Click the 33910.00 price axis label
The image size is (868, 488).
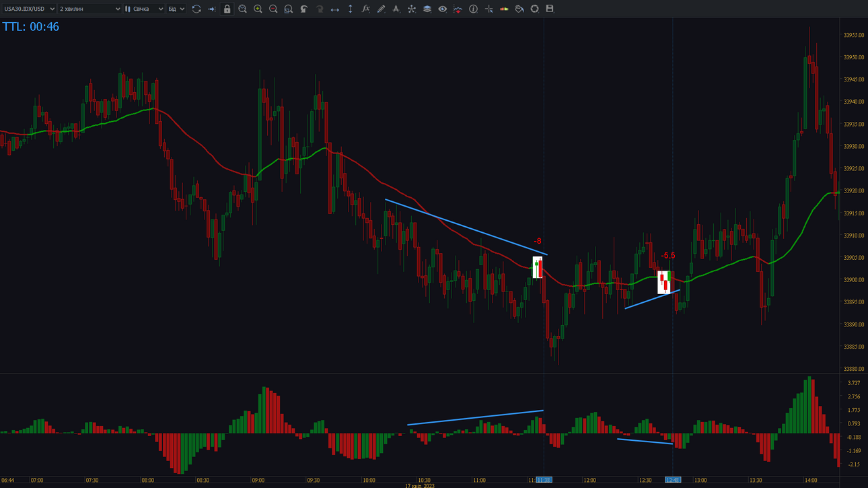pos(853,236)
